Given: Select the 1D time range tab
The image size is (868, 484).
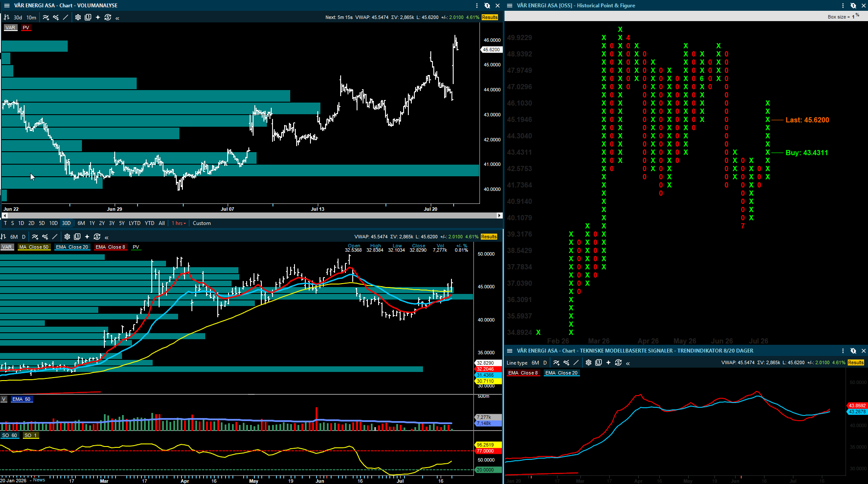Looking at the screenshot, I should (21, 223).
